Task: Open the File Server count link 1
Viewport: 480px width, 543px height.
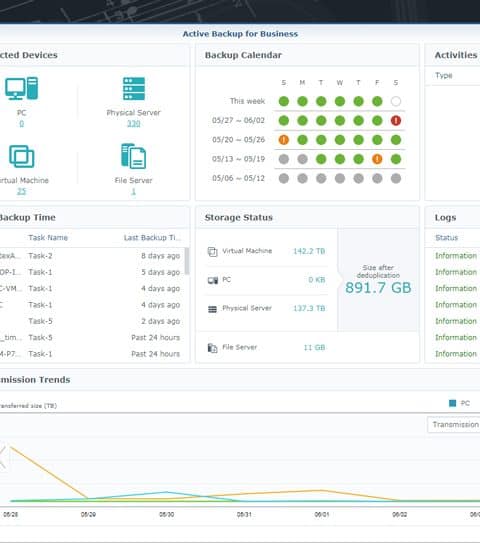Action: pos(134,191)
